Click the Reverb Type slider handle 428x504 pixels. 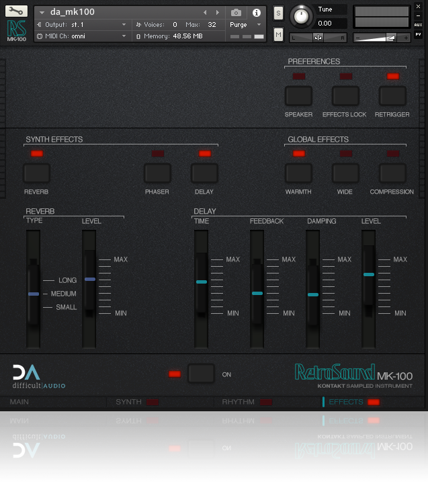coord(34,294)
